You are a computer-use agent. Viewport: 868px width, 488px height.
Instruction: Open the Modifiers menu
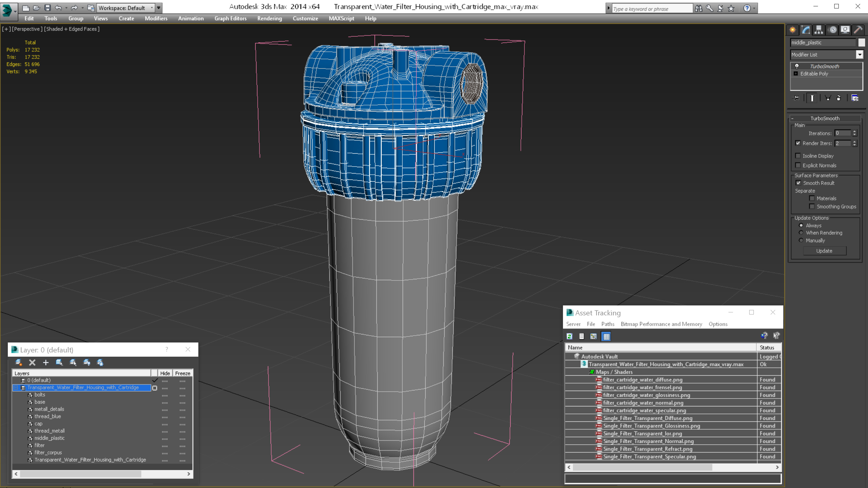coord(156,18)
